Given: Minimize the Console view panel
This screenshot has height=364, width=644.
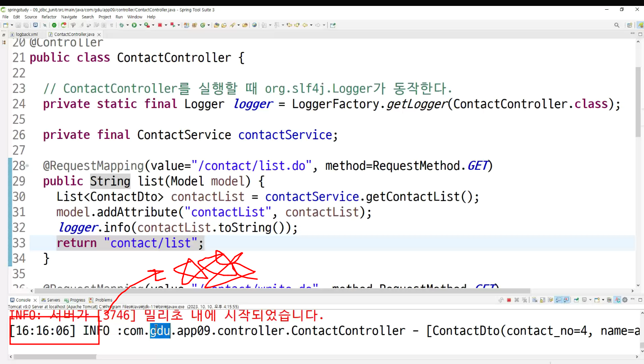Looking at the screenshot, I should click(633, 299).
